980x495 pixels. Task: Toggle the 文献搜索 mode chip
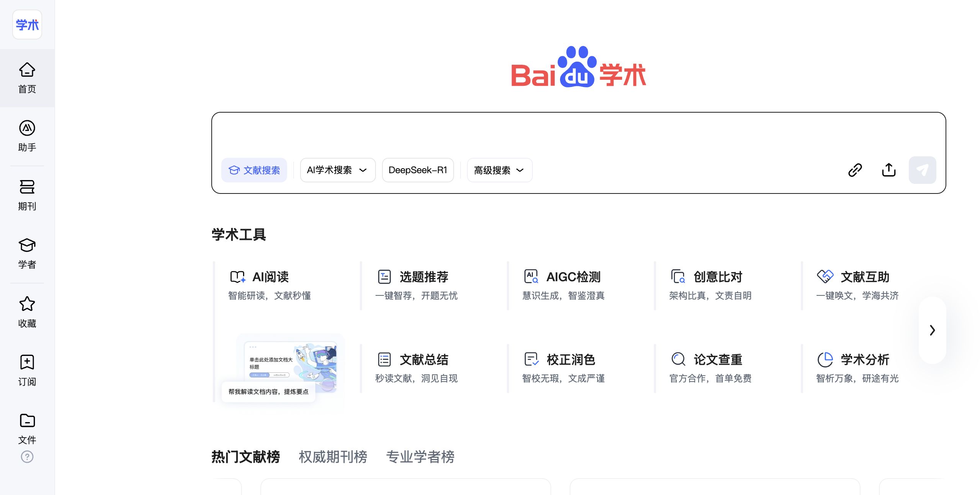point(254,170)
